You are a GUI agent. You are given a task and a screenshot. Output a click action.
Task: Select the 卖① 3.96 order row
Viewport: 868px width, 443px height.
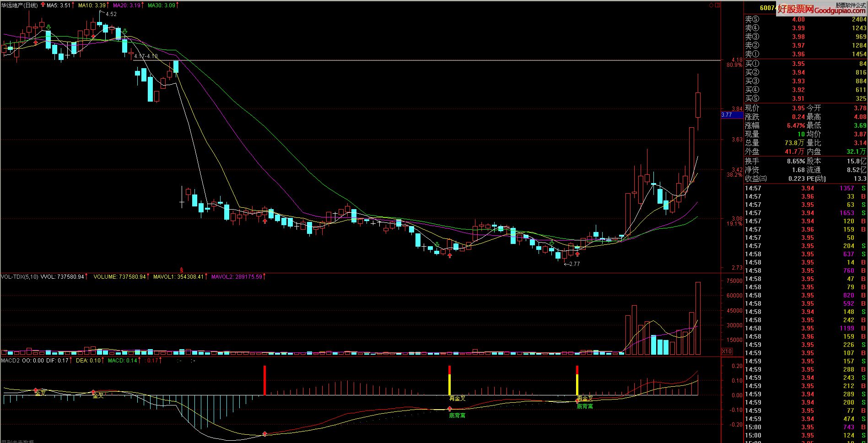coord(805,54)
